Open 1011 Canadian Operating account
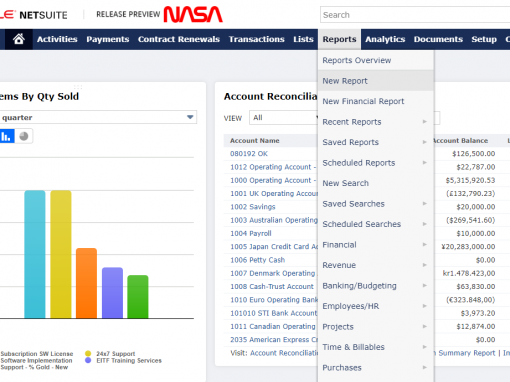The width and height of the screenshot is (510, 382). tap(274, 327)
